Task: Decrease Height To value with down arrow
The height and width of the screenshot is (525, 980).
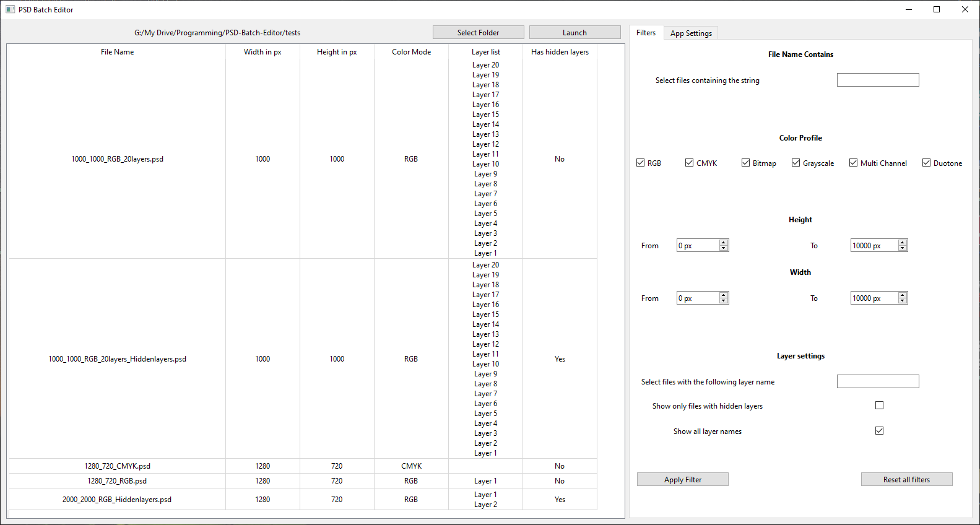Action: (x=903, y=248)
